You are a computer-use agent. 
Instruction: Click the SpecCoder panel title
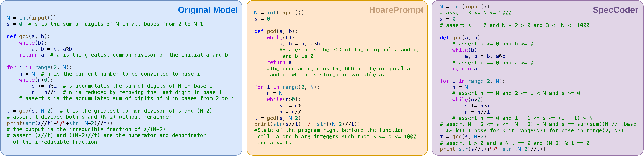[x=615, y=10]
